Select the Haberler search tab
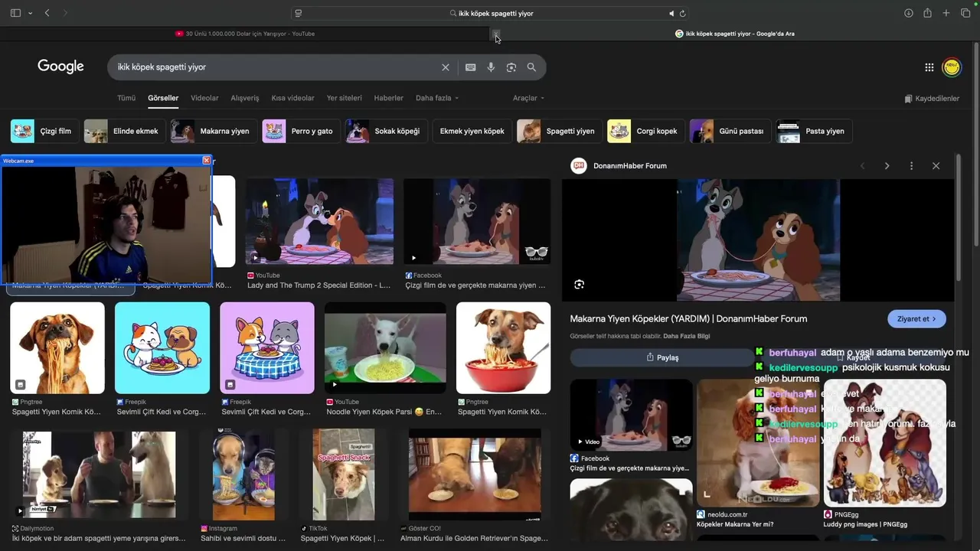980x551 pixels. pyautogui.click(x=388, y=98)
